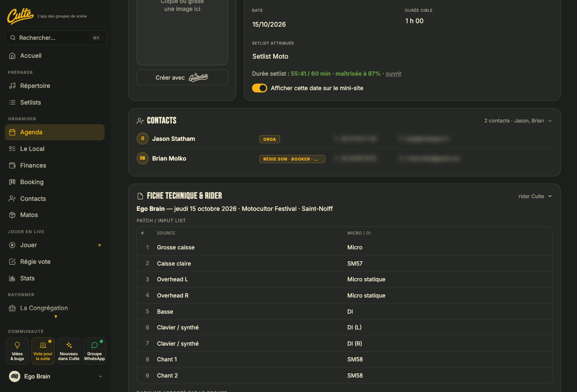Click the Matos box icon
Screen dimensions: 577x392
pyautogui.click(x=12, y=215)
